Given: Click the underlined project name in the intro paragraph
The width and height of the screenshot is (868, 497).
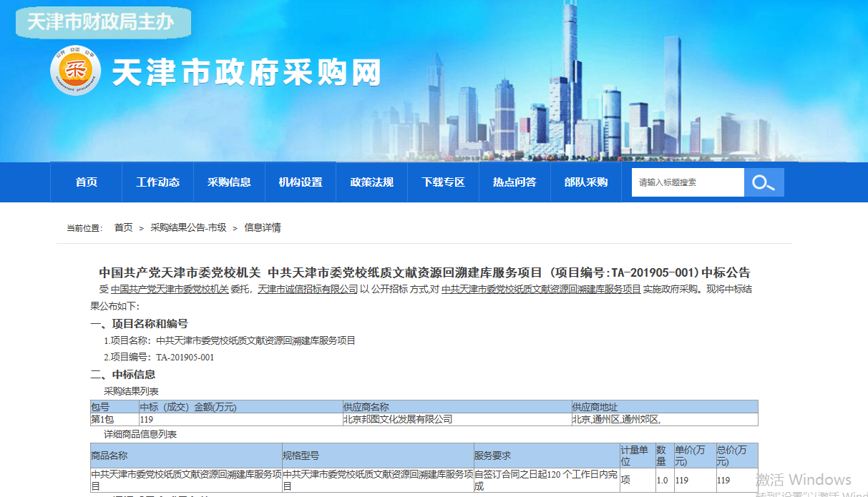Looking at the screenshot, I should coord(541,290).
